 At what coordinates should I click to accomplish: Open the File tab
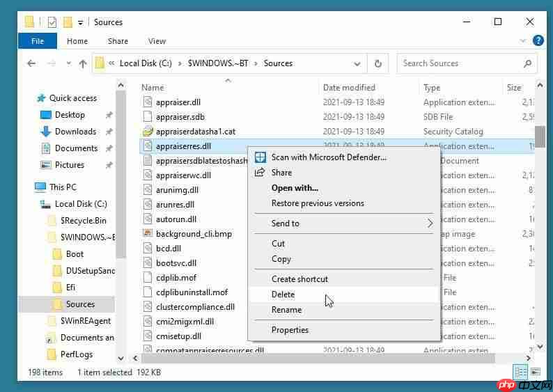[x=38, y=41]
